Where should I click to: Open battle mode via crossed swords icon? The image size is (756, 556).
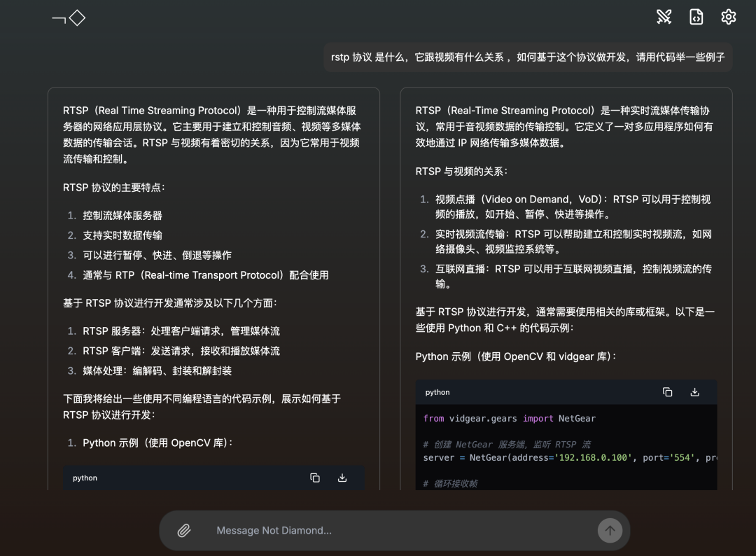click(664, 16)
